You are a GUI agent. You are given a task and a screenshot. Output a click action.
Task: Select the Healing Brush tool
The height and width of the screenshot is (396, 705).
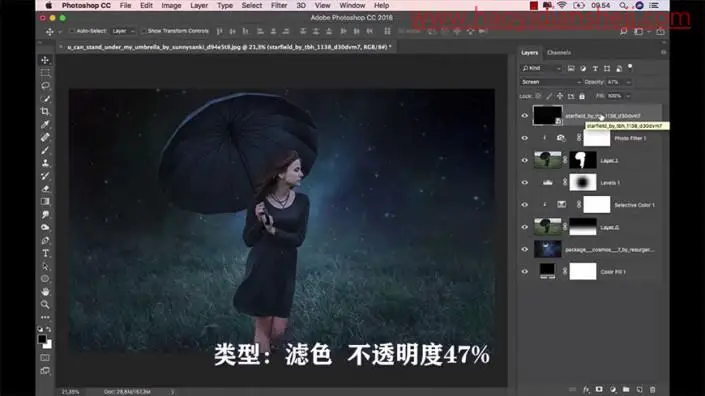point(45,137)
